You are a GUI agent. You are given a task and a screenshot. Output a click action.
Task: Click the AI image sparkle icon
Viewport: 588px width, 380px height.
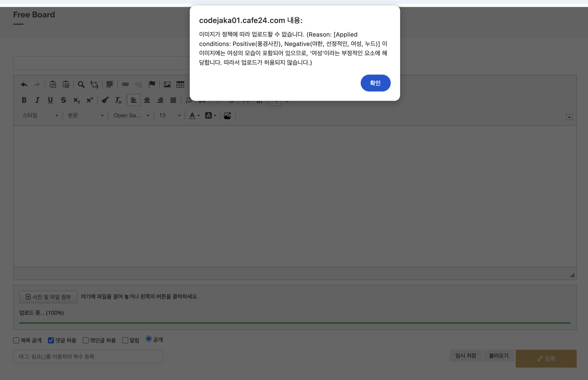[227, 116]
